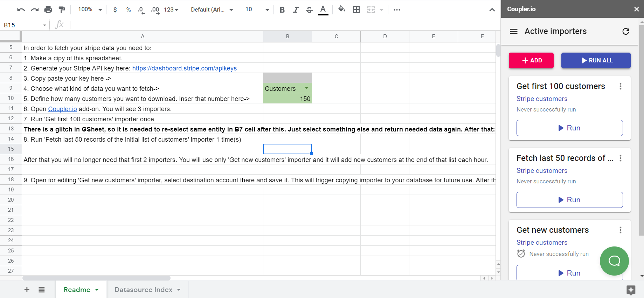644x298 pixels.
Task: Open the Customers data validation dropdown
Action: [307, 88]
